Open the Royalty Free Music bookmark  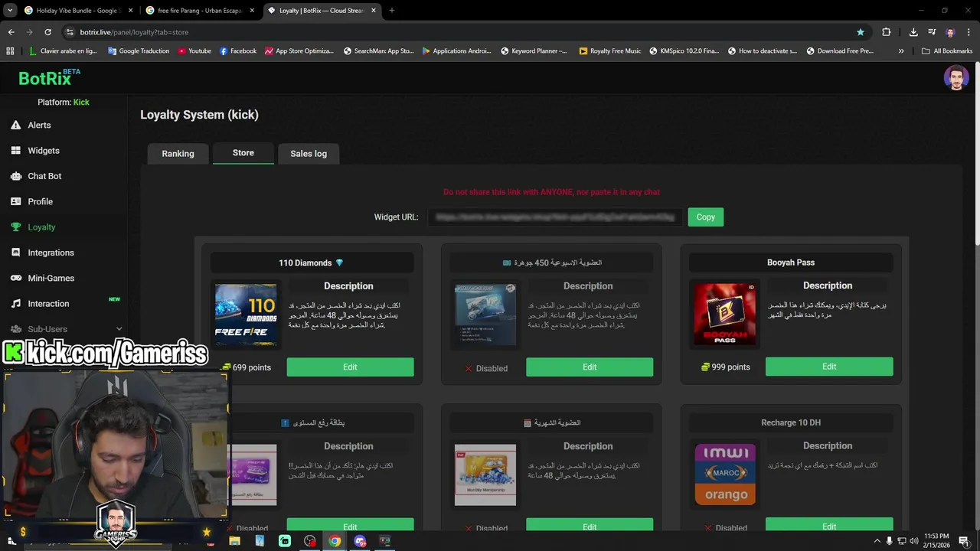[610, 51]
